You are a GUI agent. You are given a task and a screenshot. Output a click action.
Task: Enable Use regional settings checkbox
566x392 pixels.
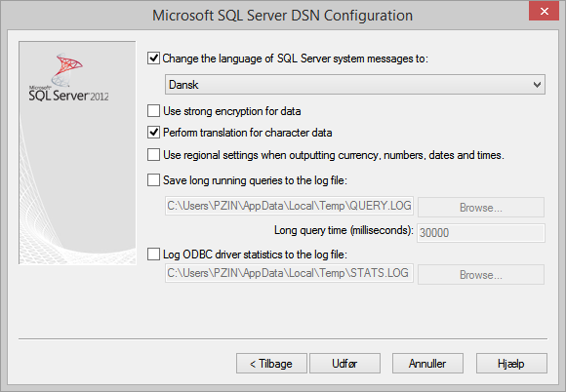pyautogui.click(x=153, y=155)
